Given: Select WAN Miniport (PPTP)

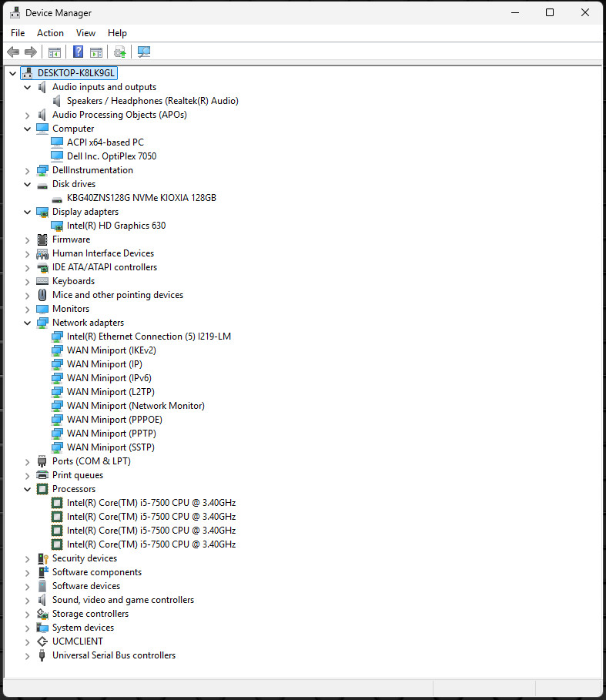Looking at the screenshot, I should pos(112,434).
